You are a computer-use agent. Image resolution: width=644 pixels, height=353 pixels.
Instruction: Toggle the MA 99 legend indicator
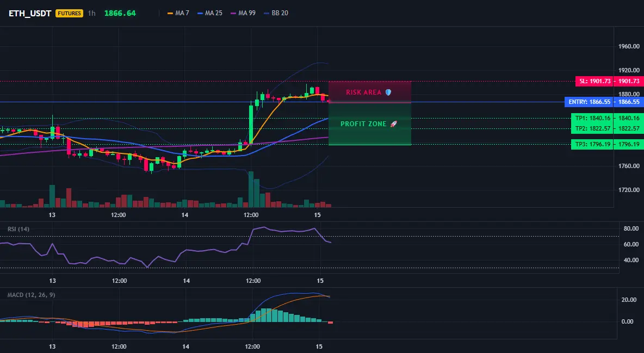coord(243,13)
